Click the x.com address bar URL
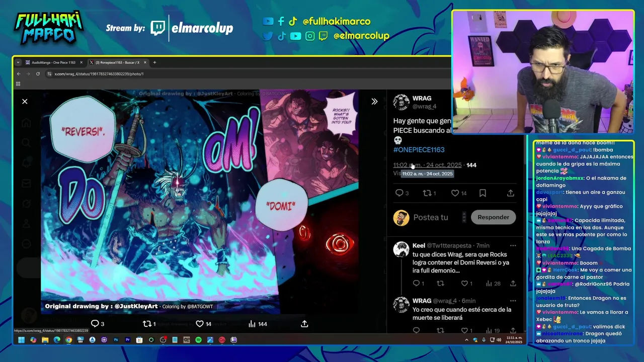The width and height of the screenshot is (644, 362). [x=99, y=74]
